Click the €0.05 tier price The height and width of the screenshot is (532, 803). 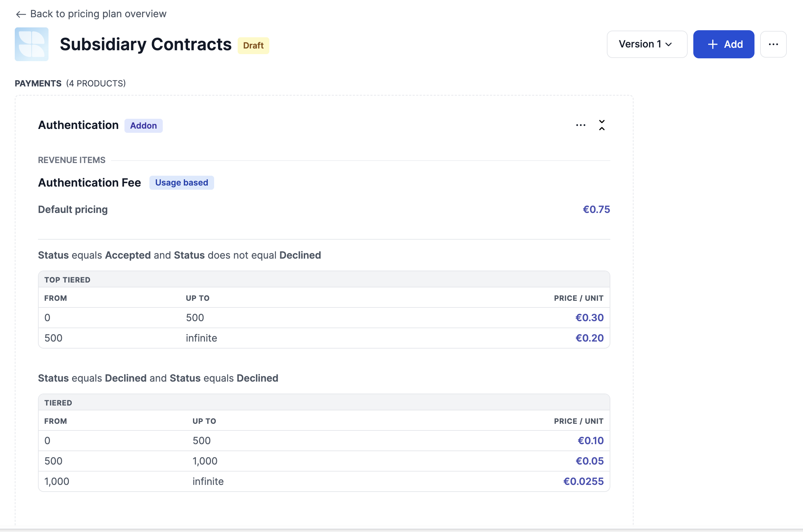pyautogui.click(x=590, y=461)
